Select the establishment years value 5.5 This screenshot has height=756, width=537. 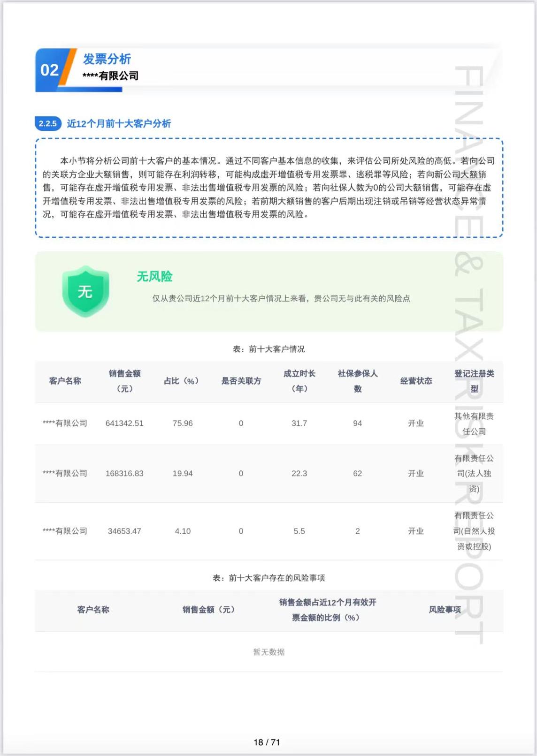(299, 531)
